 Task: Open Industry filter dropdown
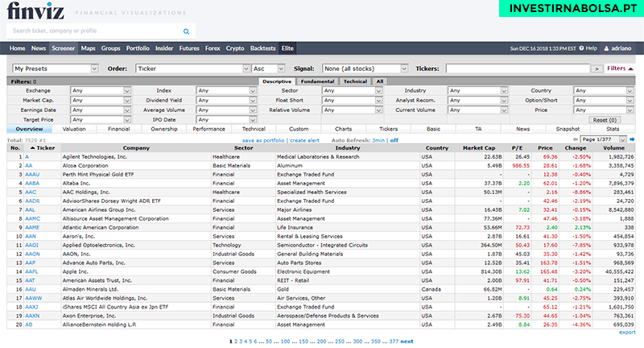tap(477, 90)
